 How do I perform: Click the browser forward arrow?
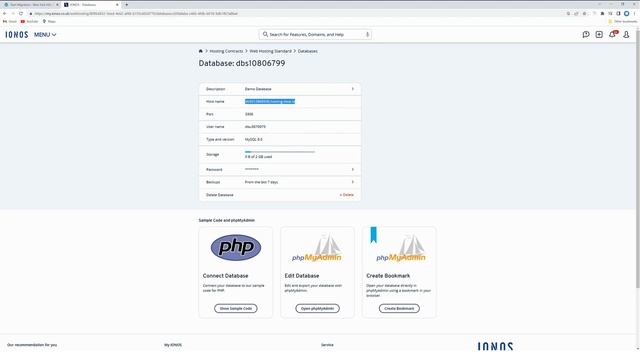13,13
